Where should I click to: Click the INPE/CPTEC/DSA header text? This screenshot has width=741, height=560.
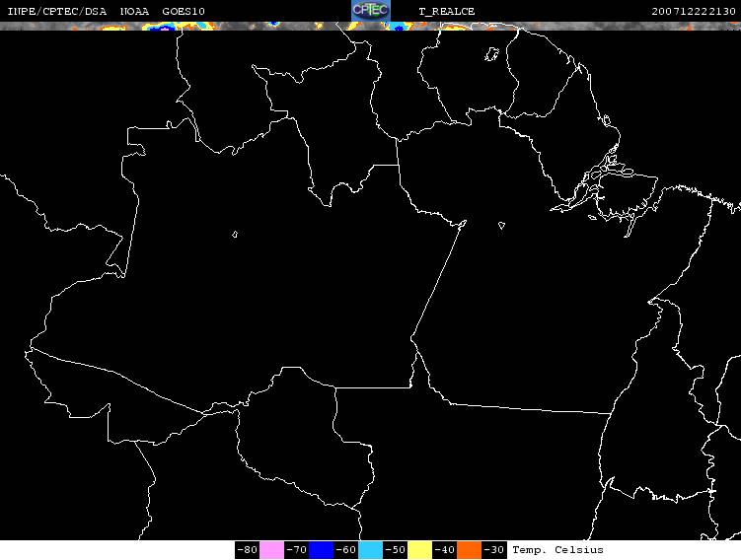(x=56, y=11)
